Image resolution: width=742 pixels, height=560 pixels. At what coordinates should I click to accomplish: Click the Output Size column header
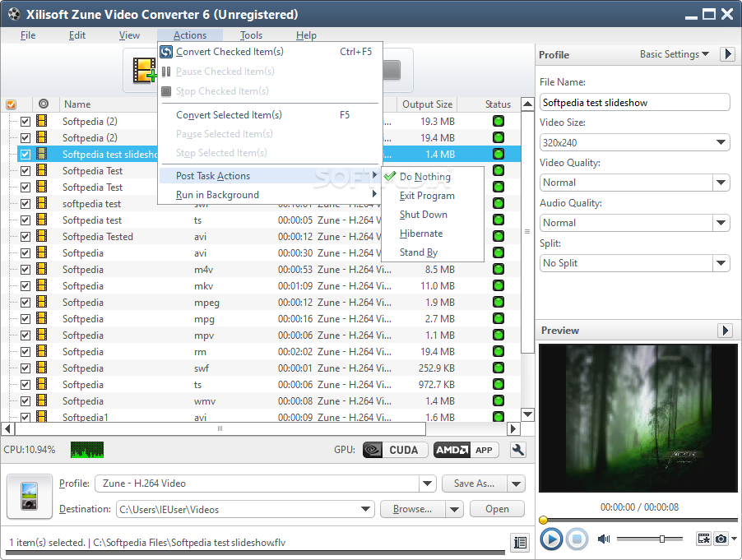point(427,104)
